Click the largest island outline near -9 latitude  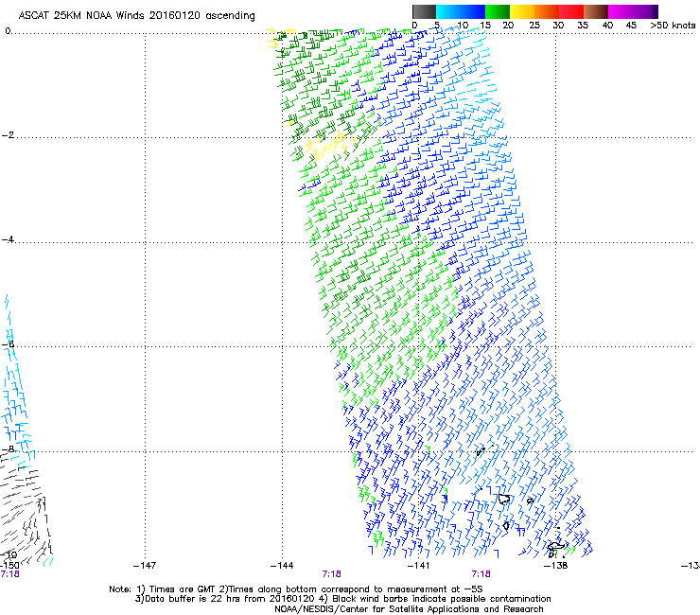(x=504, y=499)
